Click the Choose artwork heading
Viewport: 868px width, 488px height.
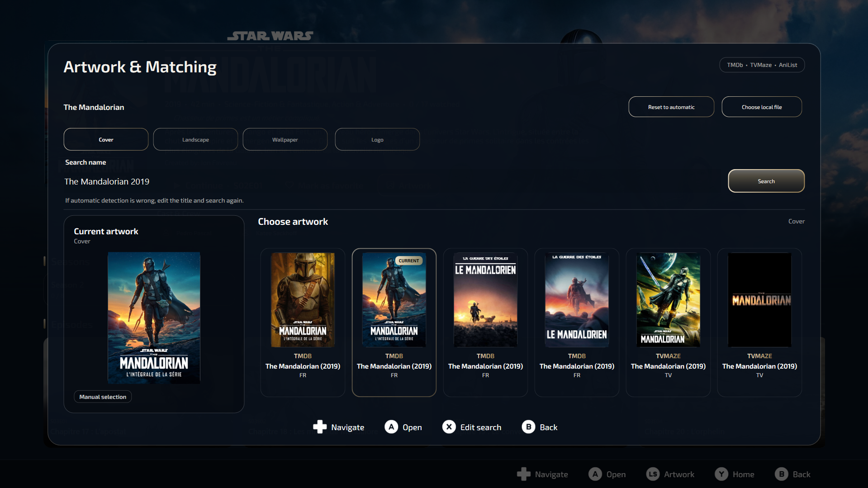(293, 222)
